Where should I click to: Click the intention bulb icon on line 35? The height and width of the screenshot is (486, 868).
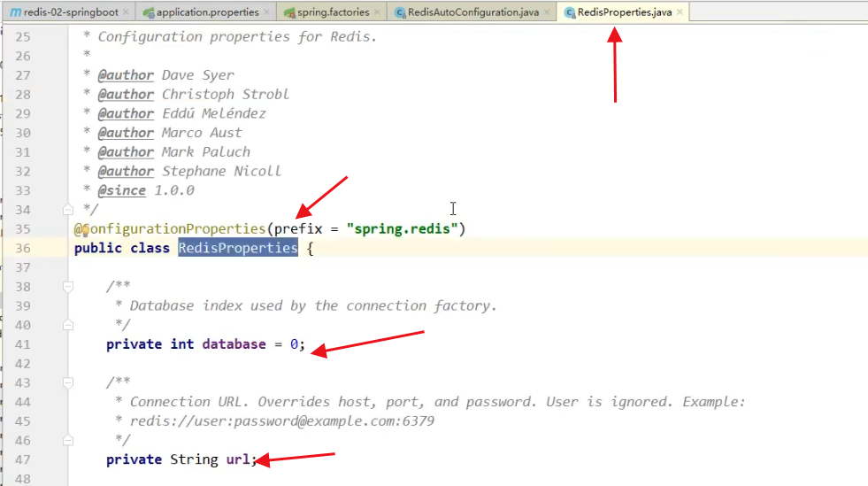click(x=86, y=229)
